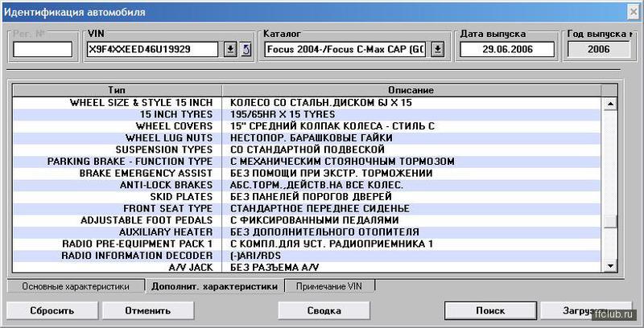The image size is (644, 328).
Task: Expand the Каталог dropdown arrow
Action: coord(438,50)
